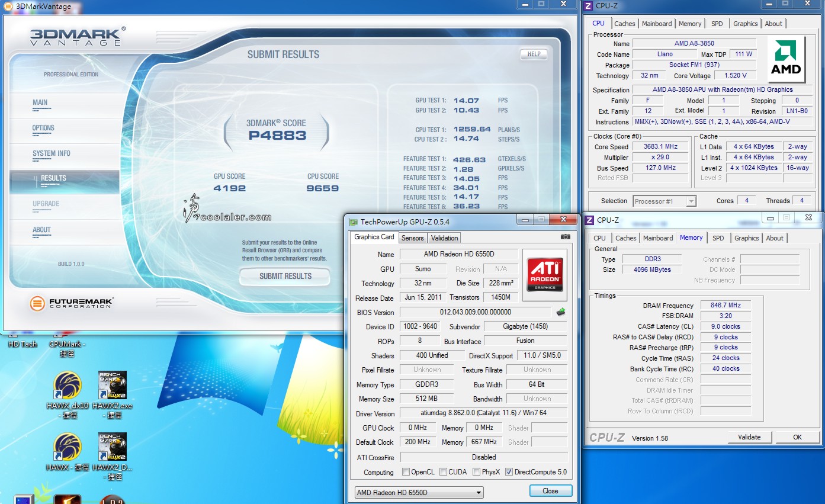Open the About tab in top CPU-Z

coord(773,24)
